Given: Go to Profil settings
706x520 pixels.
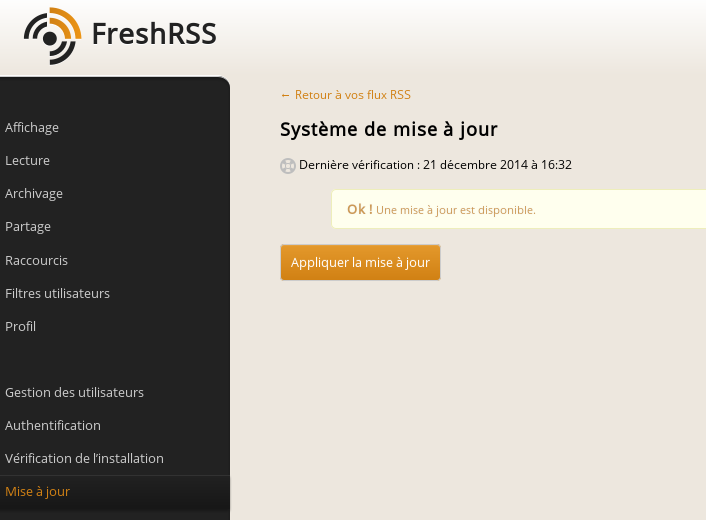Looking at the screenshot, I should pos(115,326).
